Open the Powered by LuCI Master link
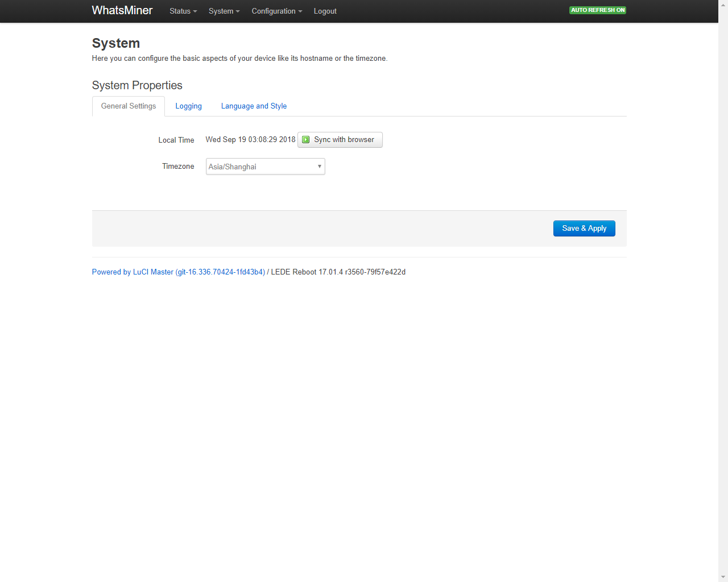The width and height of the screenshot is (728, 582). point(179,272)
